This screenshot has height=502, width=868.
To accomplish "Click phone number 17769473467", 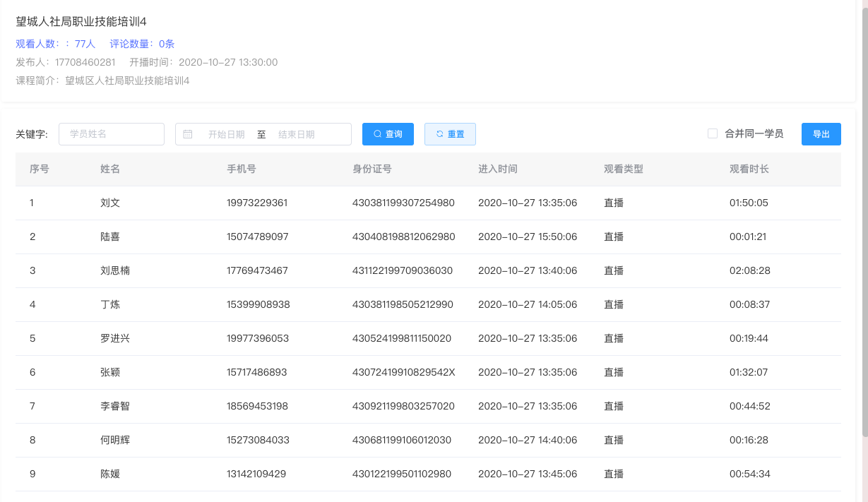I will [257, 271].
